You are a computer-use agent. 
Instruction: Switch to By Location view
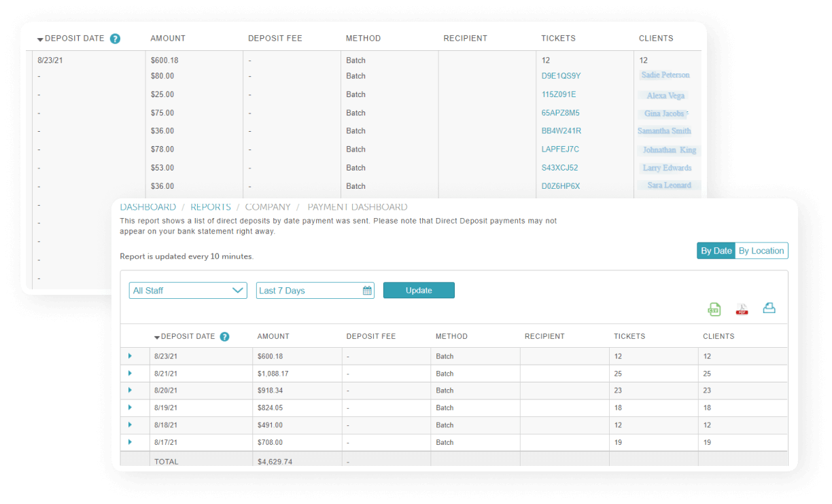[761, 251]
